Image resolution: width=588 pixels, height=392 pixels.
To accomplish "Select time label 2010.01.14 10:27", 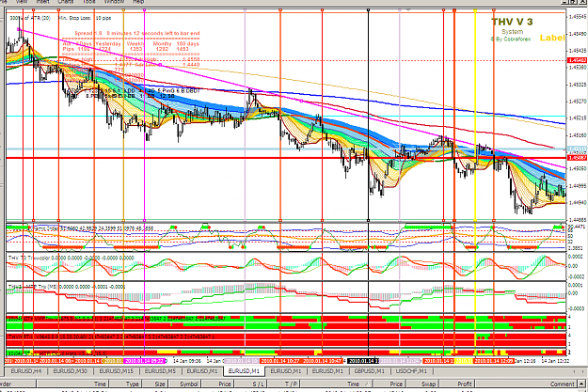I will click(x=280, y=361).
